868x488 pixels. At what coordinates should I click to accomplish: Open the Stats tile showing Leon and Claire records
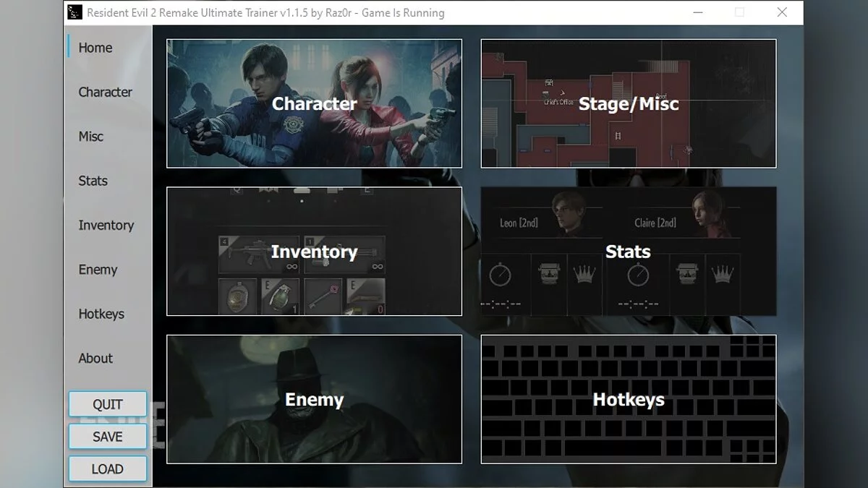pos(628,251)
